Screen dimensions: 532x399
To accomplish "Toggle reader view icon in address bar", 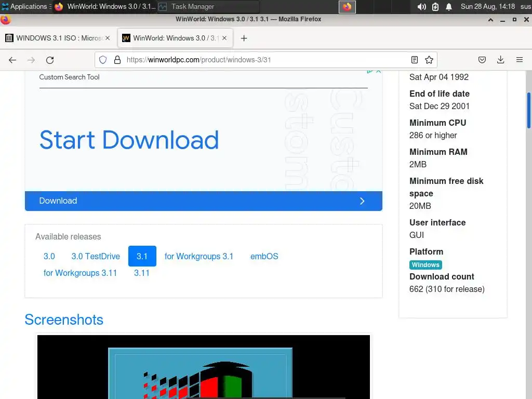I will pos(414,60).
